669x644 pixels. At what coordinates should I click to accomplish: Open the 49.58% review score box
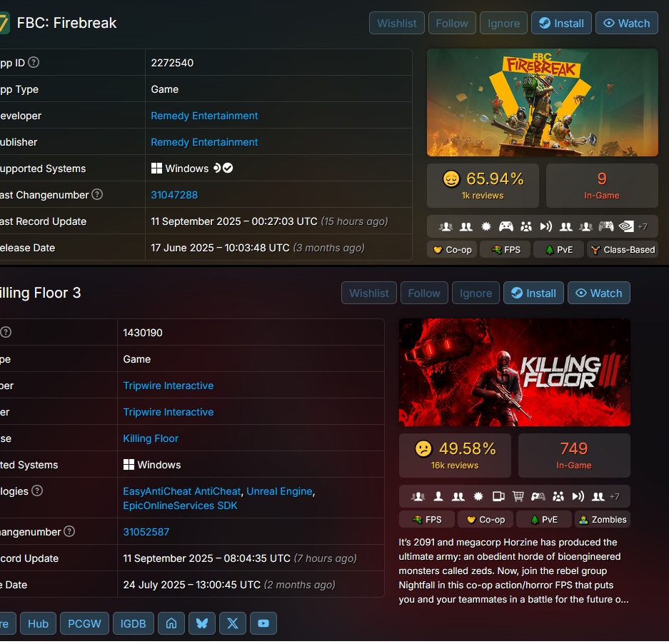pyautogui.click(x=456, y=456)
